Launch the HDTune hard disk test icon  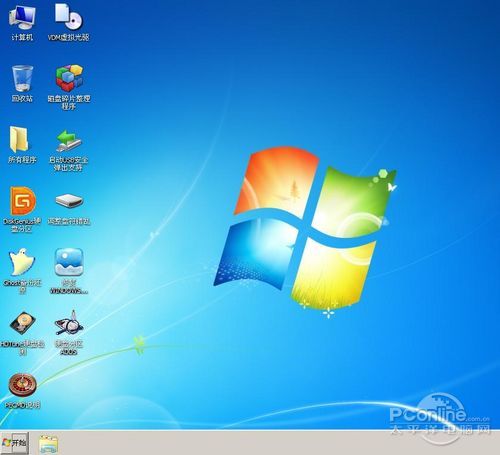[x=23, y=323]
